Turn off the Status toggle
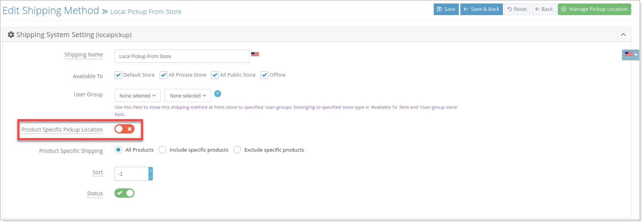This screenshot has height=224, width=644. tap(124, 193)
